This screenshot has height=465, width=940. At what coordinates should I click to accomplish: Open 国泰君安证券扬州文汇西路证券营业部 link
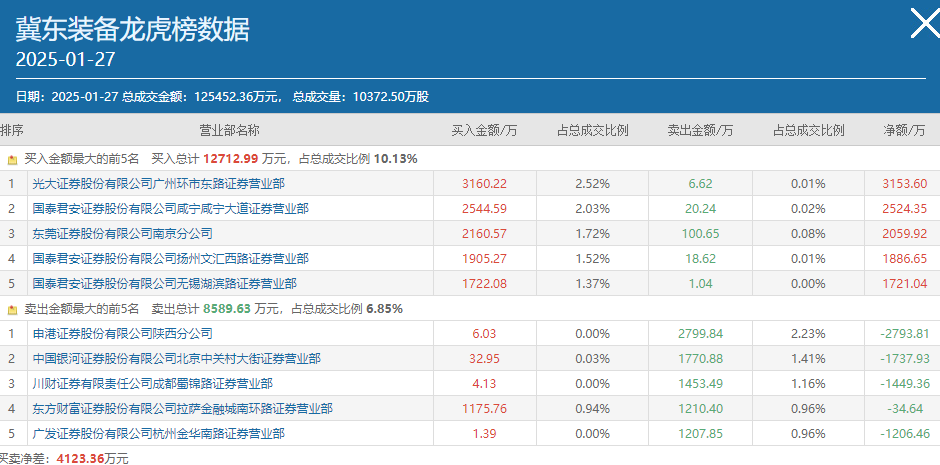[171, 259]
